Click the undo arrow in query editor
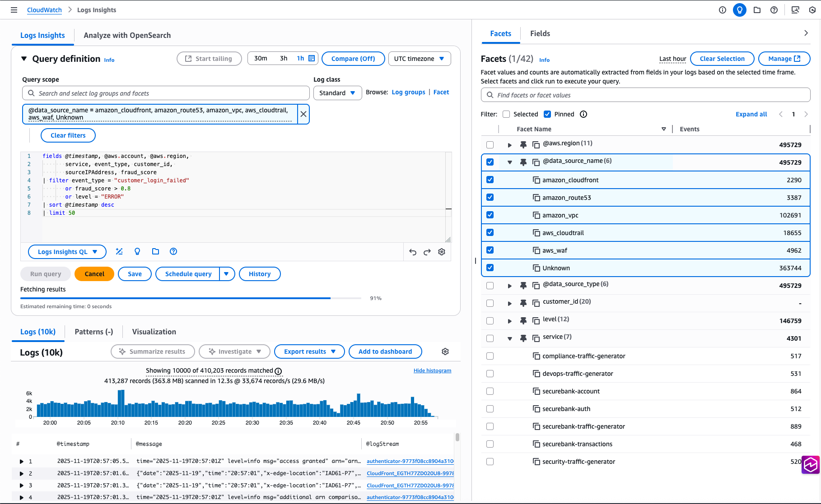821x504 pixels. point(413,252)
